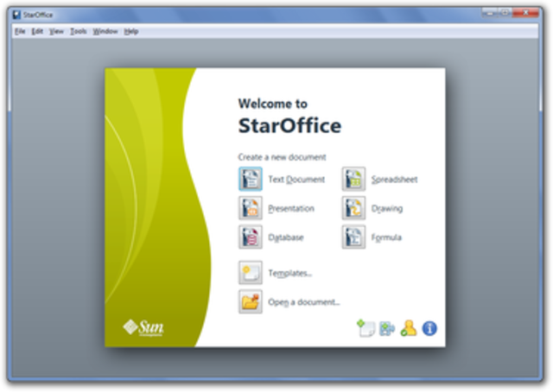The height and width of the screenshot is (392, 553).
Task: Open the Help menu
Action: (x=131, y=31)
